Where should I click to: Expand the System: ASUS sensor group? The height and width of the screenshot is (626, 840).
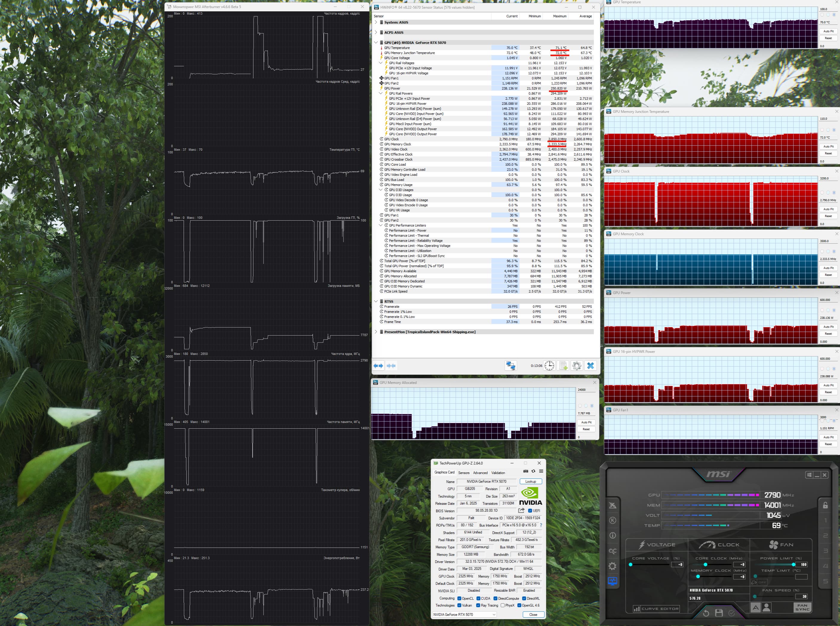coord(376,22)
